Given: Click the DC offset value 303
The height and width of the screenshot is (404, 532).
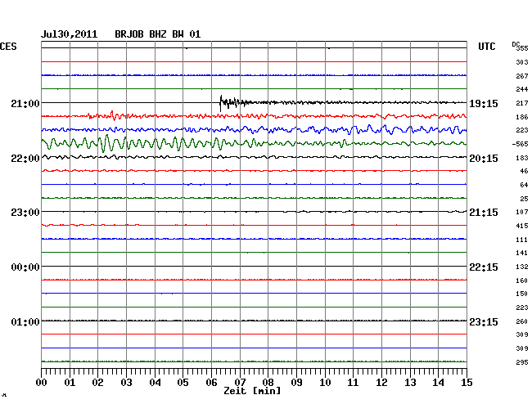Looking at the screenshot, I should click(x=522, y=62).
